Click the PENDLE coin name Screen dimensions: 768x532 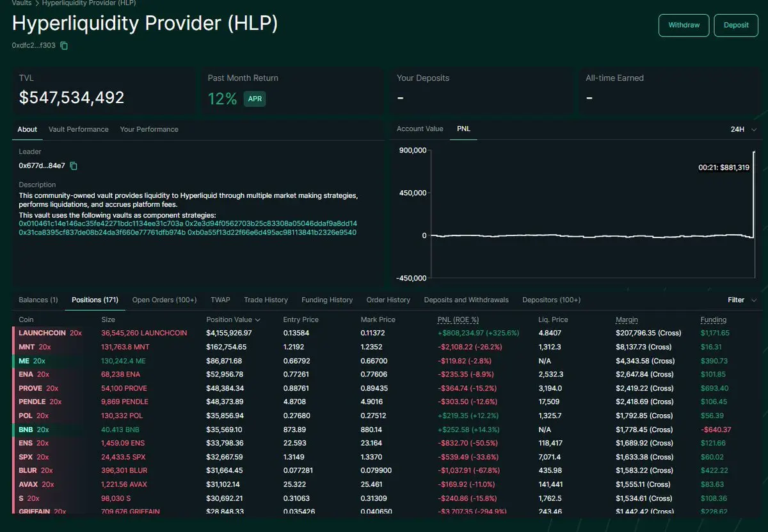32,401
